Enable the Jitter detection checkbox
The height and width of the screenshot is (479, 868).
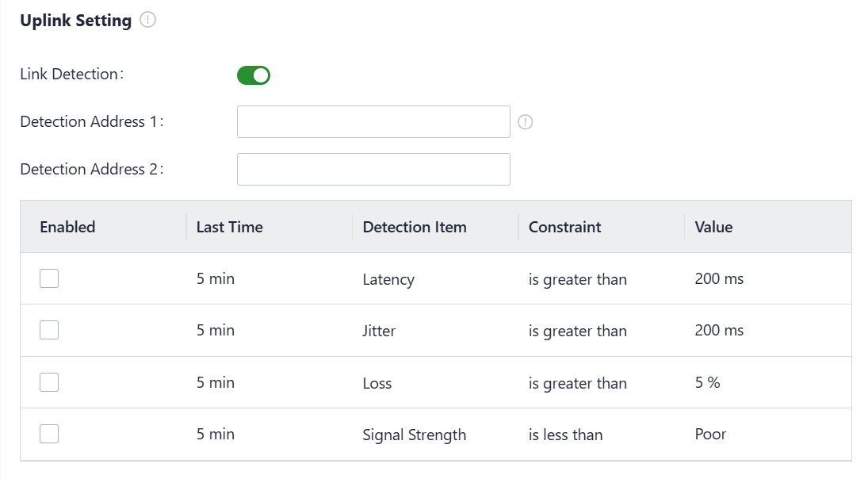[x=49, y=330]
